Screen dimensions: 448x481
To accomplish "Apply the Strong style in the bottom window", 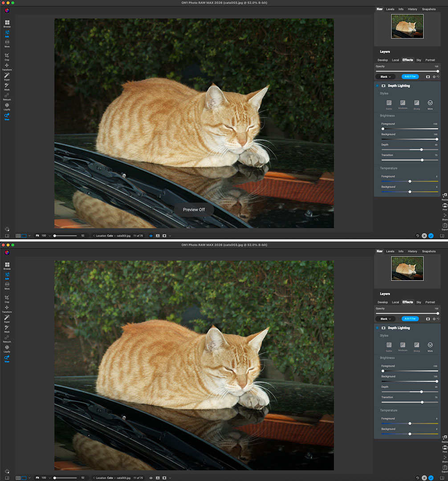I will point(416,345).
